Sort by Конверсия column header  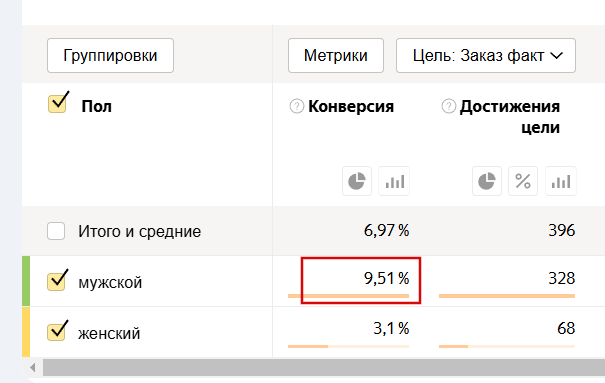(x=351, y=106)
